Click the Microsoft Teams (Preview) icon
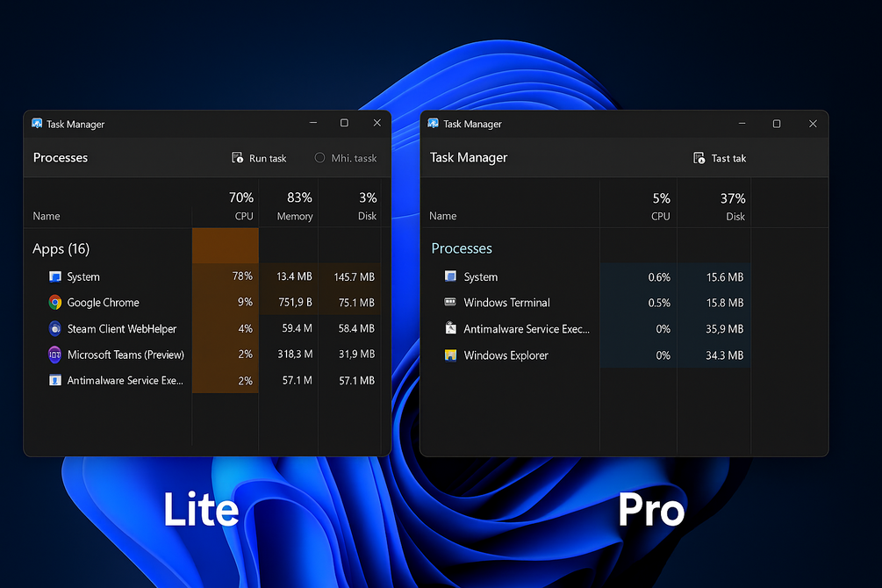882x588 pixels. 54,355
